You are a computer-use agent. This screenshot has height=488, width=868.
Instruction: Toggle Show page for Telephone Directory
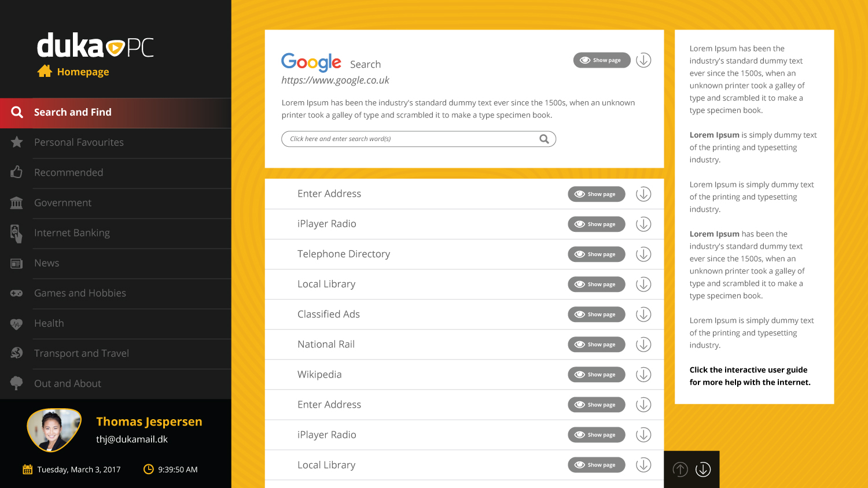[x=596, y=254]
